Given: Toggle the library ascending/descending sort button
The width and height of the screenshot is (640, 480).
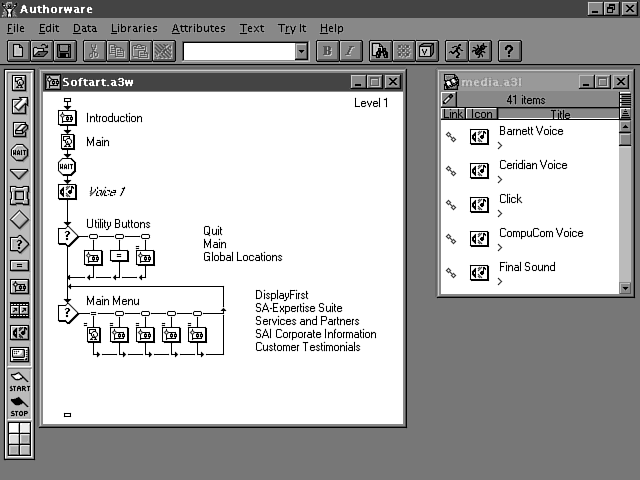Looking at the screenshot, I should click(625, 114).
